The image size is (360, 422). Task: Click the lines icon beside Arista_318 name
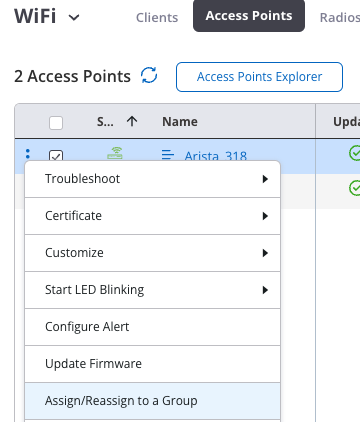[x=168, y=155]
